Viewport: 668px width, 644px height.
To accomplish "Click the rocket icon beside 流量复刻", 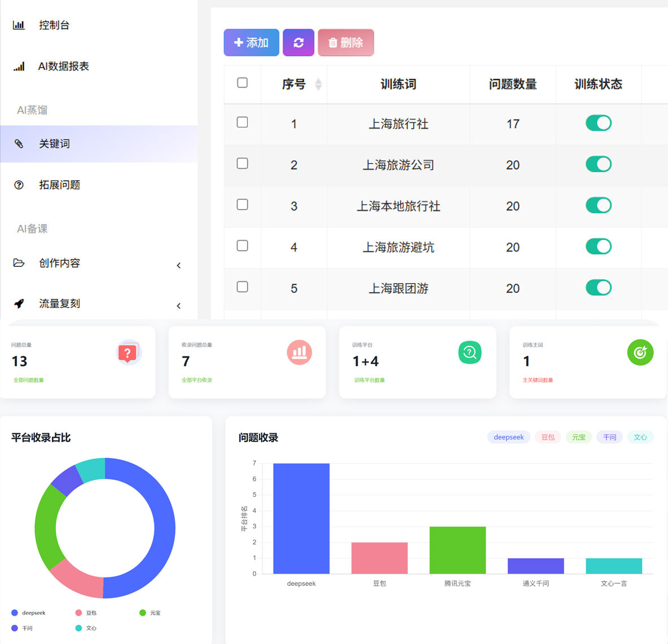I will [19, 303].
